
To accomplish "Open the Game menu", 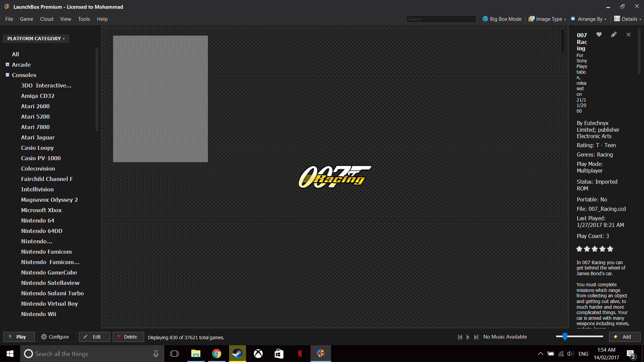I will pyautogui.click(x=26, y=19).
